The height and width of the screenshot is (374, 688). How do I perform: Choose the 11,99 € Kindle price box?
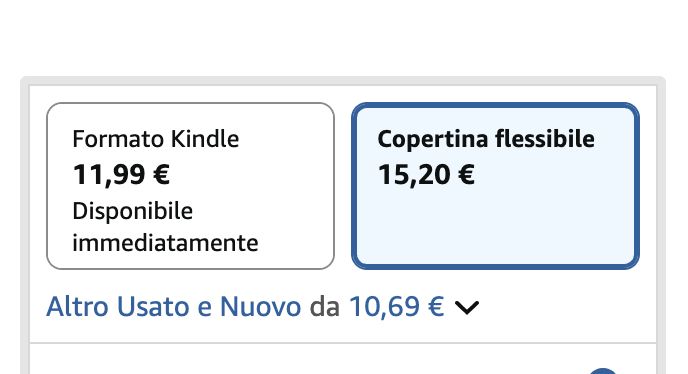[x=121, y=174]
